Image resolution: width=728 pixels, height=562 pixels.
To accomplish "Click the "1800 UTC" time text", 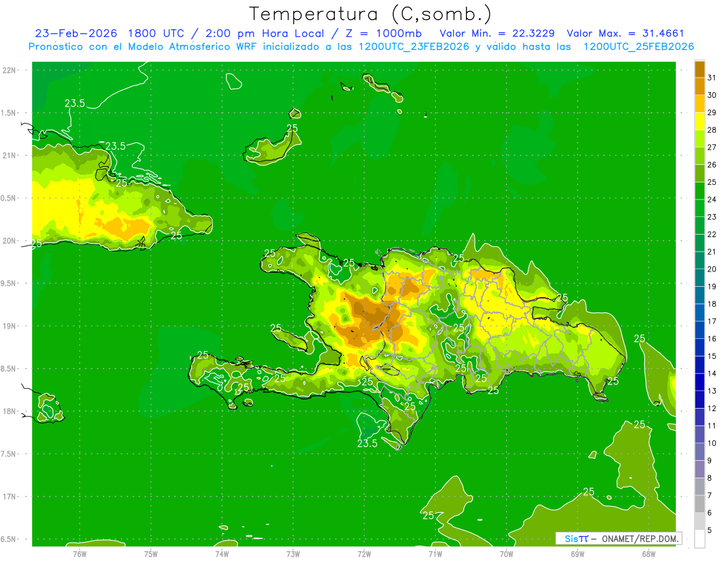I will click(157, 33).
